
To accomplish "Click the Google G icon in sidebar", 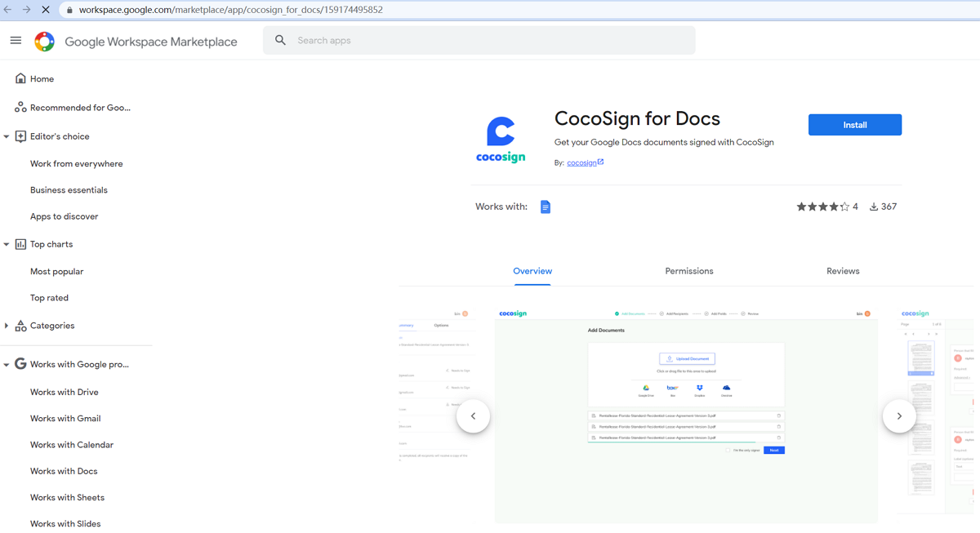I will [20, 364].
